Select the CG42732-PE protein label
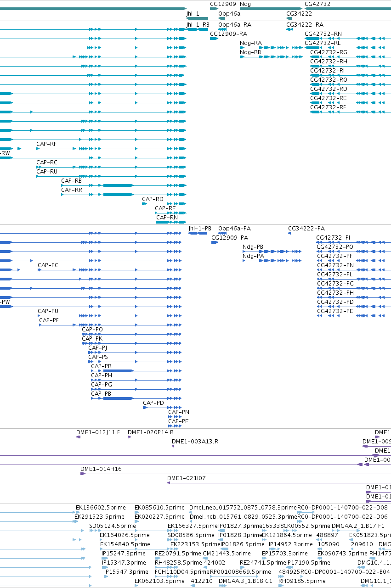391x588 pixels. 335,311
